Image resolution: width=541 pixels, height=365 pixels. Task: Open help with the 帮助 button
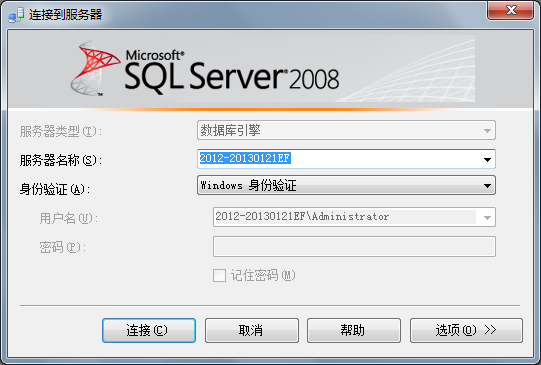[x=354, y=331]
